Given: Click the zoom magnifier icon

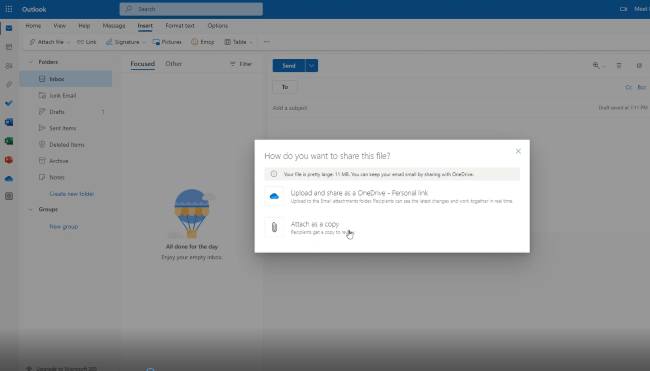Looking at the screenshot, I should [596, 65].
